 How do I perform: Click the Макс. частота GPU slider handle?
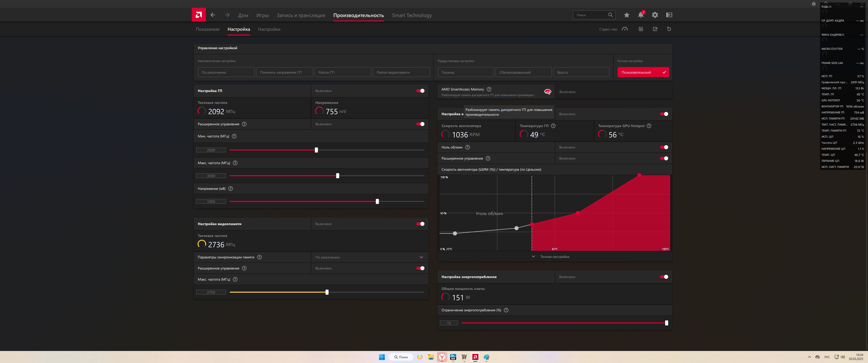point(337,176)
